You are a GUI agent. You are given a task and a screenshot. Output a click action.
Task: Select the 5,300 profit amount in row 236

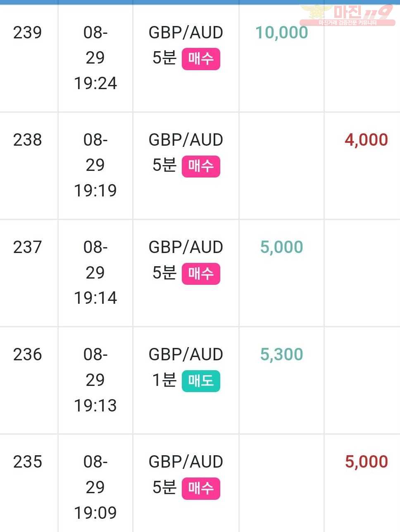point(281,355)
